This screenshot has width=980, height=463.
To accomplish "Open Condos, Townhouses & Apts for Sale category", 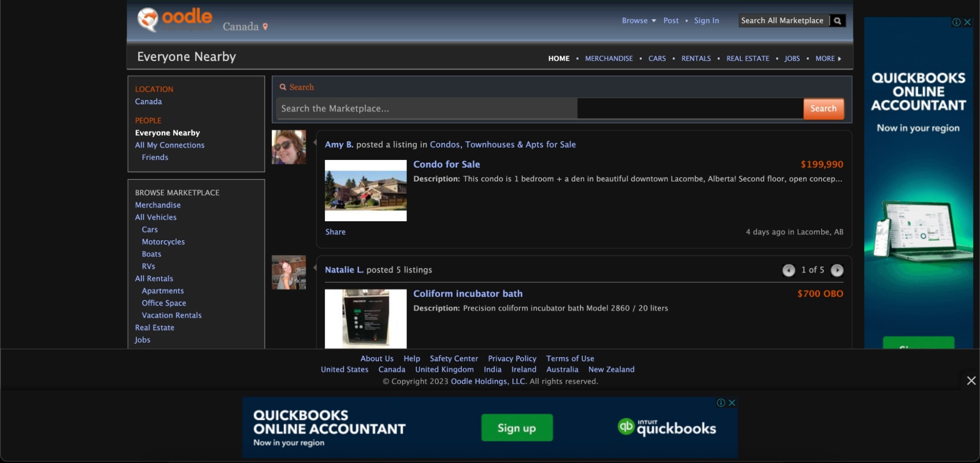I will tap(503, 145).
